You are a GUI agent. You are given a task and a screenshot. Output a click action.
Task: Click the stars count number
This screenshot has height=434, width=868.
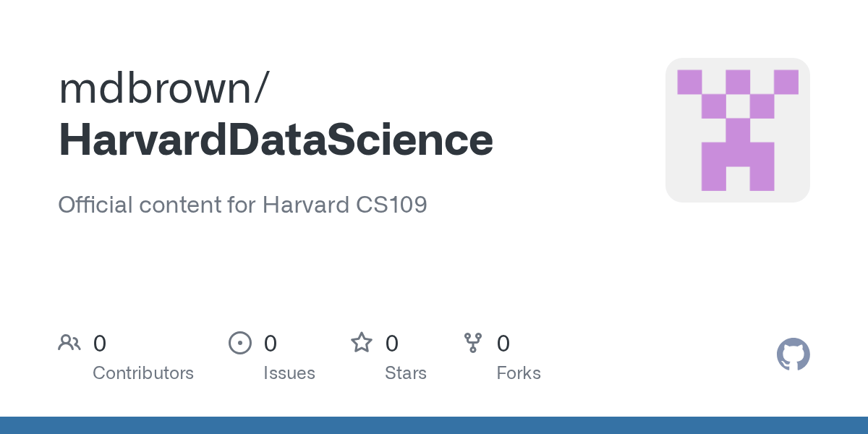pyautogui.click(x=391, y=343)
